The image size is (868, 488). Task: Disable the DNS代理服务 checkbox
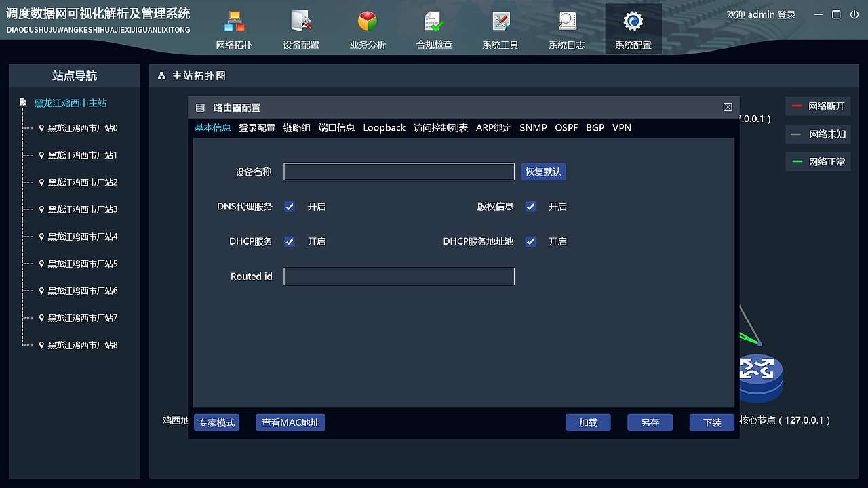pos(290,207)
